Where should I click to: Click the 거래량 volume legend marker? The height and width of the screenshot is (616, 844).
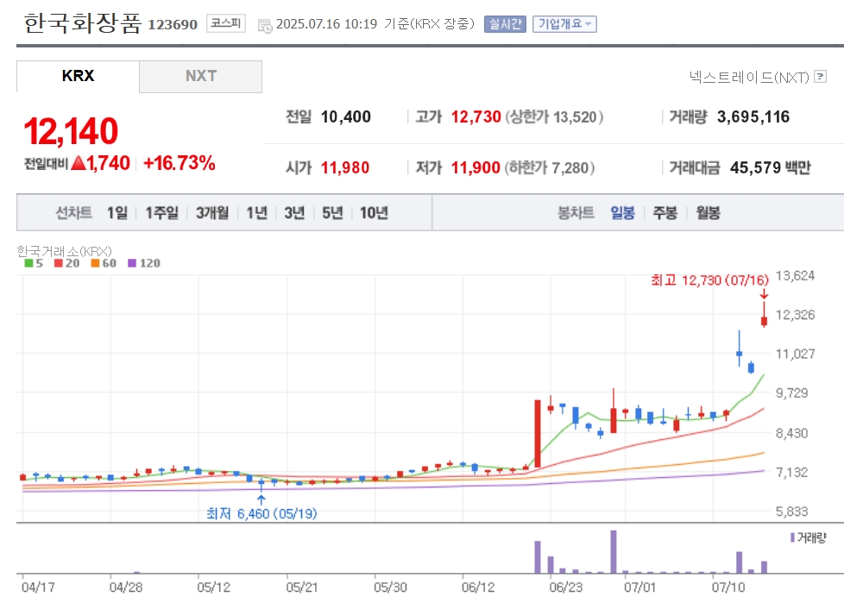click(792, 537)
